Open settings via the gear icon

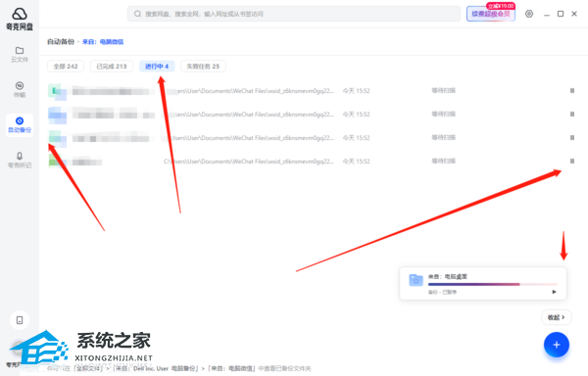click(x=529, y=14)
